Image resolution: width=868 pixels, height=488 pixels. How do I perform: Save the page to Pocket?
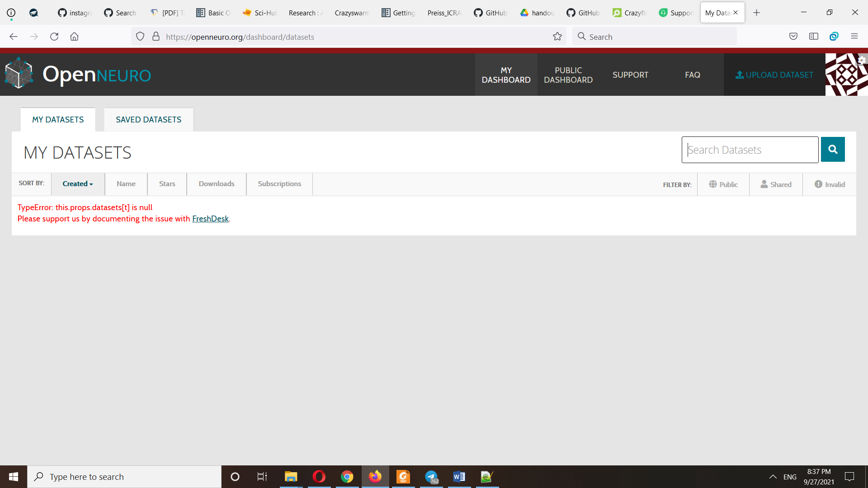(793, 36)
